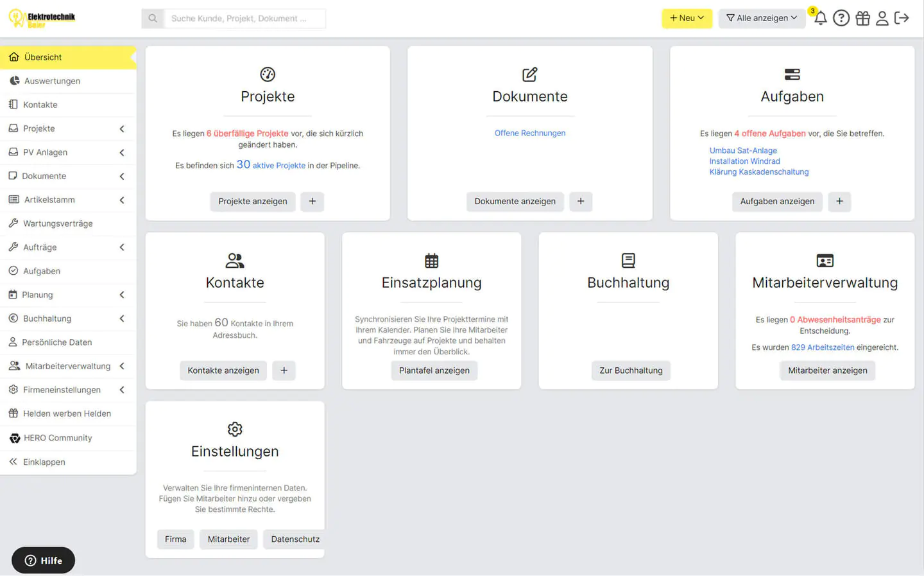Open the help question mark icon
The width and height of the screenshot is (924, 576).
[x=841, y=18]
